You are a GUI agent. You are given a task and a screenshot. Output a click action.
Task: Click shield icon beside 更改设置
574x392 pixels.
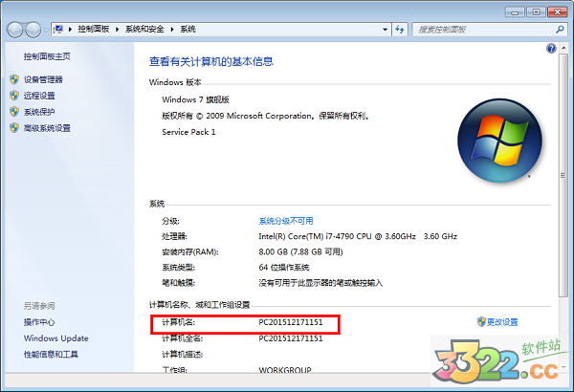(x=481, y=321)
